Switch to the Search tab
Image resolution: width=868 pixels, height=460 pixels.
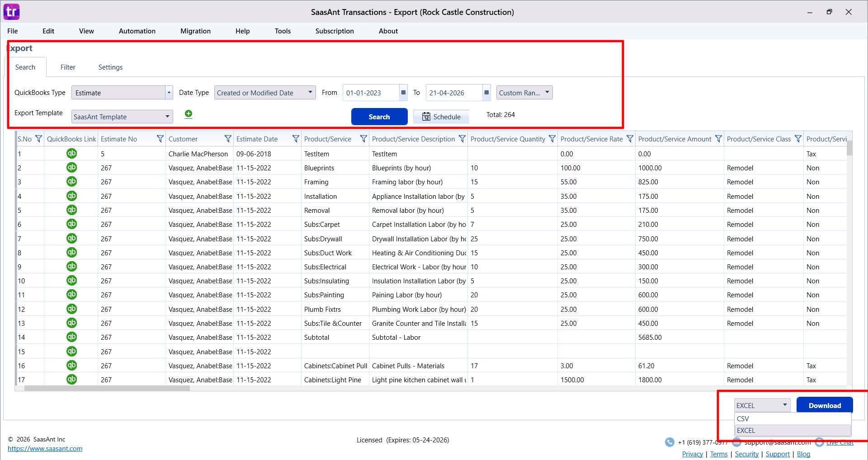(25, 67)
